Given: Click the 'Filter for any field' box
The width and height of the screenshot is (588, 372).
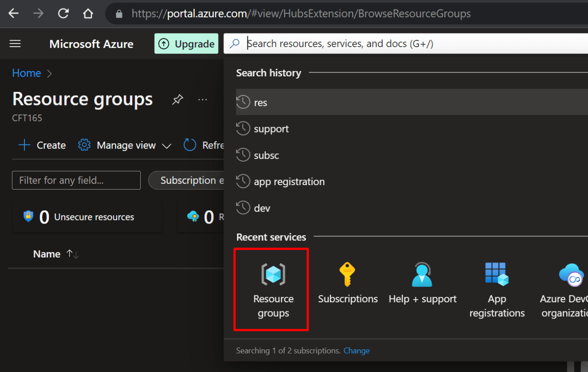Looking at the screenshot, I should 76,180.
